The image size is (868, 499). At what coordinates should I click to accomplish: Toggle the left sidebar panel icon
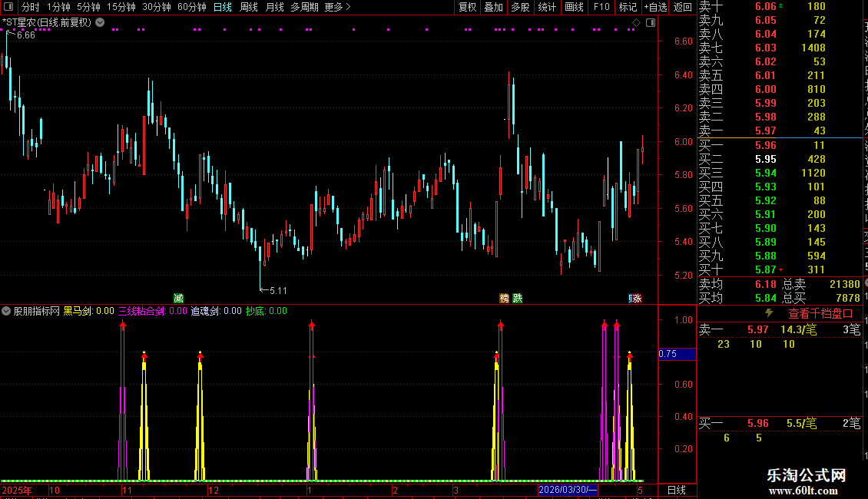point(8,7)
